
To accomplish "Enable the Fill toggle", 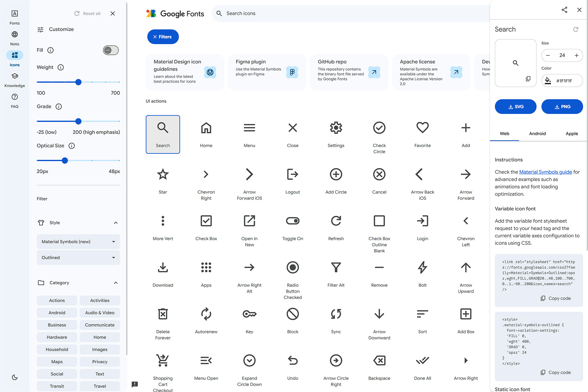I will [111, 50].
